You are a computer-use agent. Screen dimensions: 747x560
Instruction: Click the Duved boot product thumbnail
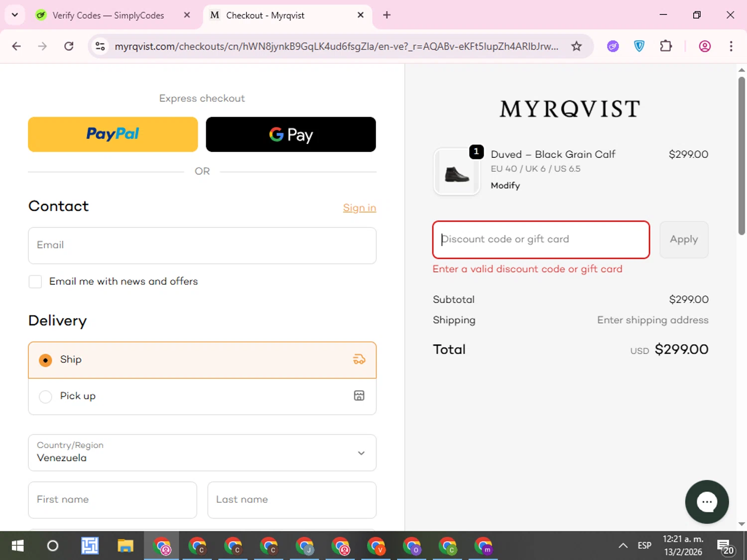click(x=457, y=172)
